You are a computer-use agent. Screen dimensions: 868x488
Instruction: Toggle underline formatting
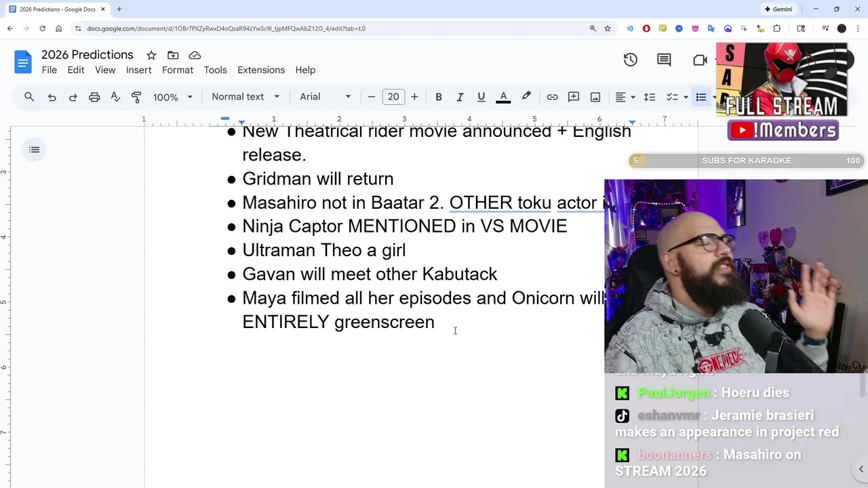click(x=481, y=97)
